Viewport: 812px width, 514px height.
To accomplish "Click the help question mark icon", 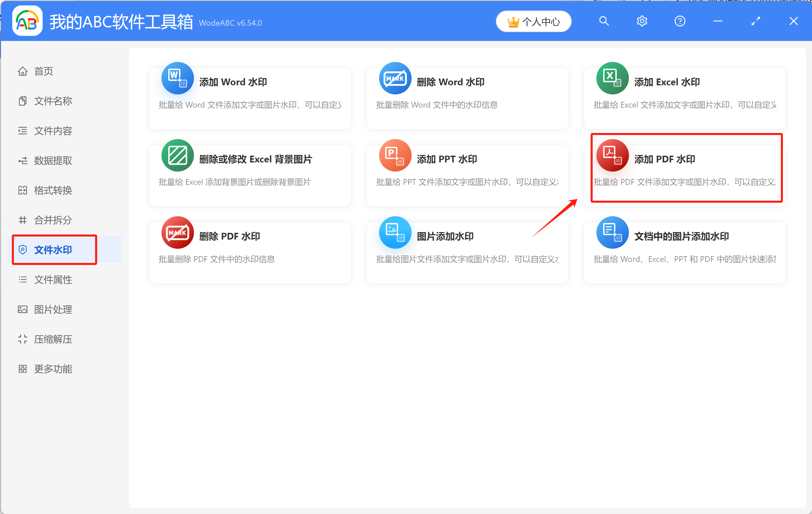I will [x=680, y=21].
